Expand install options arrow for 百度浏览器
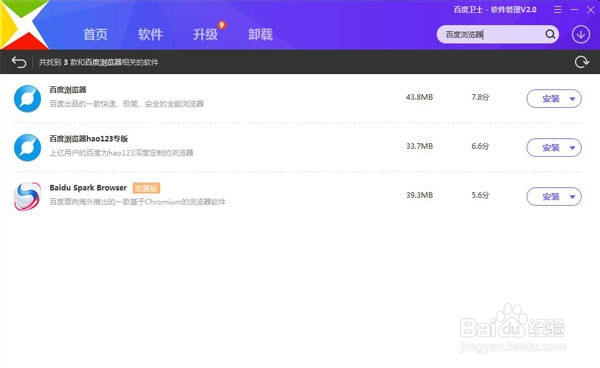The image size is (600, 368). click(x=572, y=99)
